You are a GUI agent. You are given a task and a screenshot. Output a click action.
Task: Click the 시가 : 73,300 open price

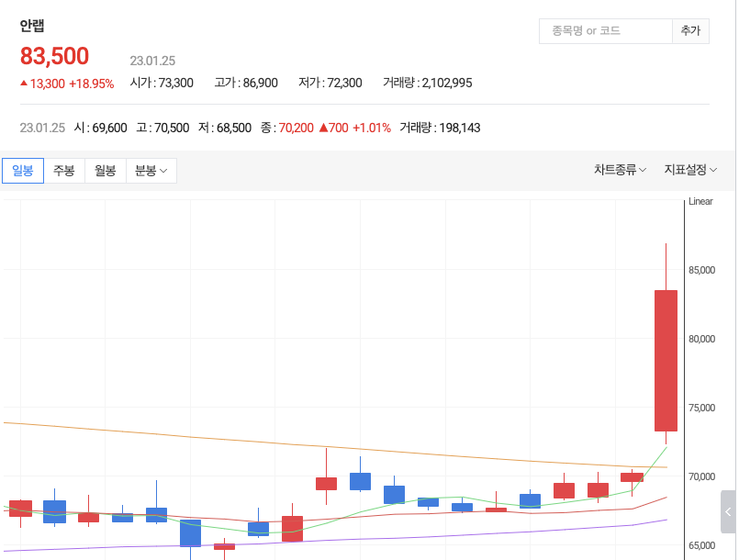(162, 83)
